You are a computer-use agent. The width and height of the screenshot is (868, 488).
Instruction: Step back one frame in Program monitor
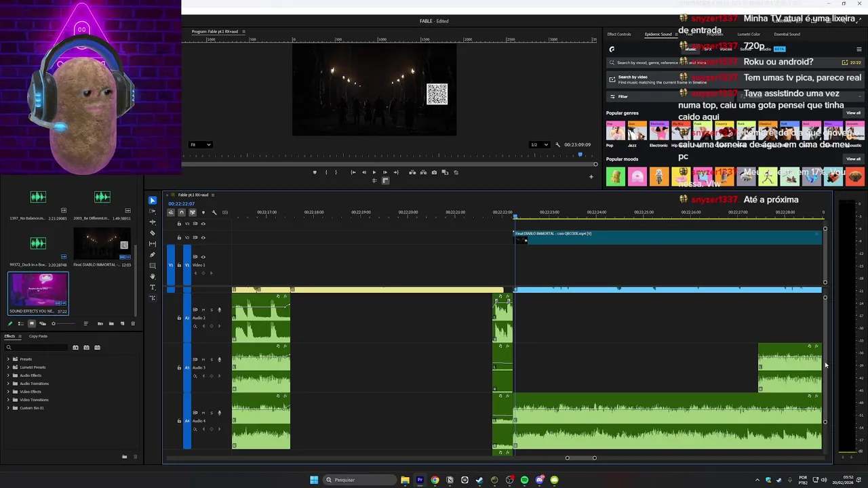point(363,172)
